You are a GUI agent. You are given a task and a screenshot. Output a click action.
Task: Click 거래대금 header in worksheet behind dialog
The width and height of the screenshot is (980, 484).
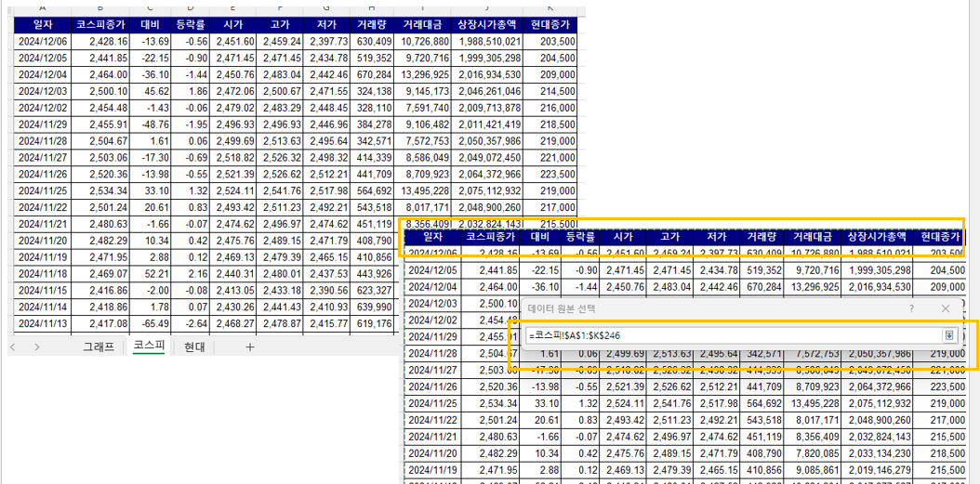(x=811, y=237)
